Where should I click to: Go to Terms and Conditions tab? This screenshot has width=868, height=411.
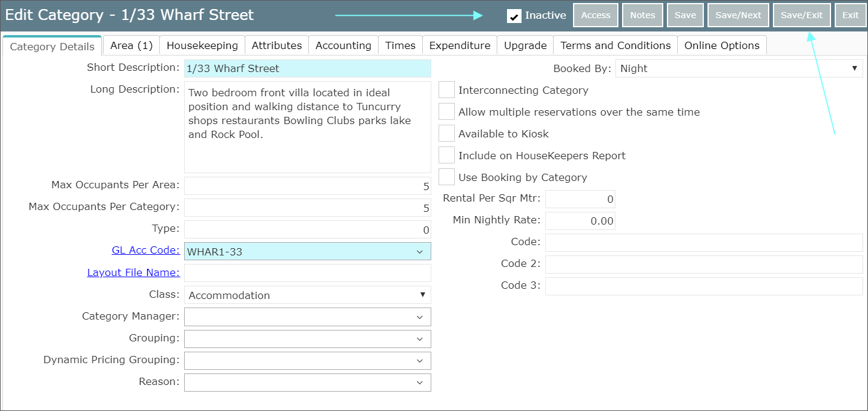tap(615, 45)
